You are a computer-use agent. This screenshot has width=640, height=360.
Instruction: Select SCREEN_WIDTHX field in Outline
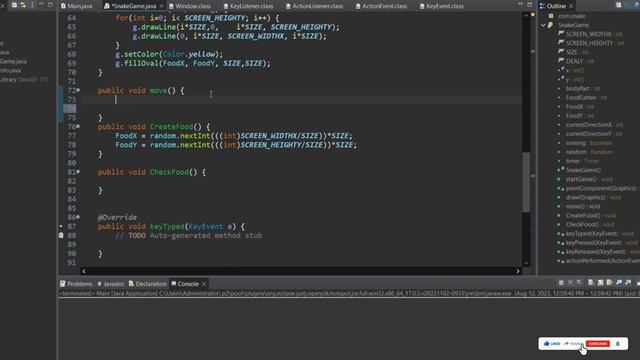coord(589,34)
